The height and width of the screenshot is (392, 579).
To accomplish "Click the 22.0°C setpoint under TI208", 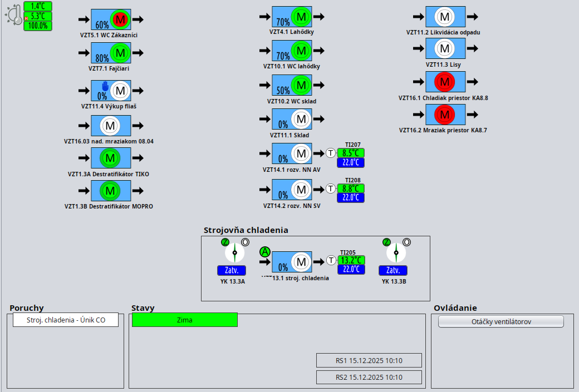I will pos(351,197).
